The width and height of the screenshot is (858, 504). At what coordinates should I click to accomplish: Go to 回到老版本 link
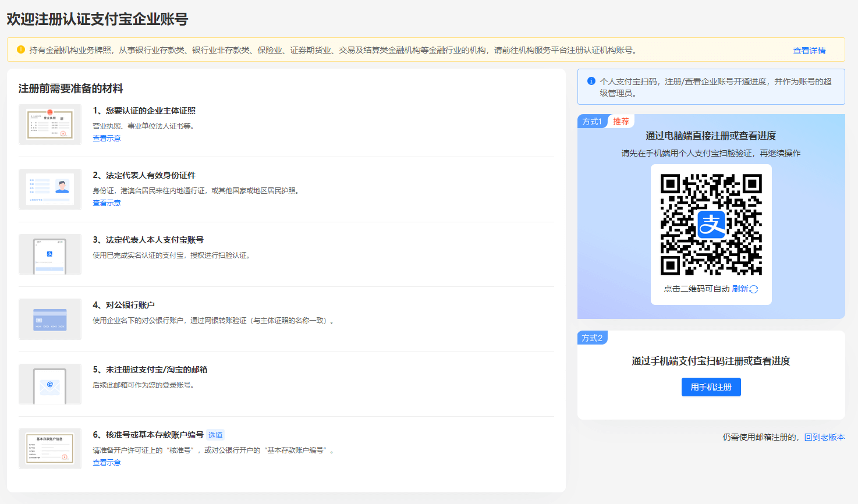[x=824, y=437]
